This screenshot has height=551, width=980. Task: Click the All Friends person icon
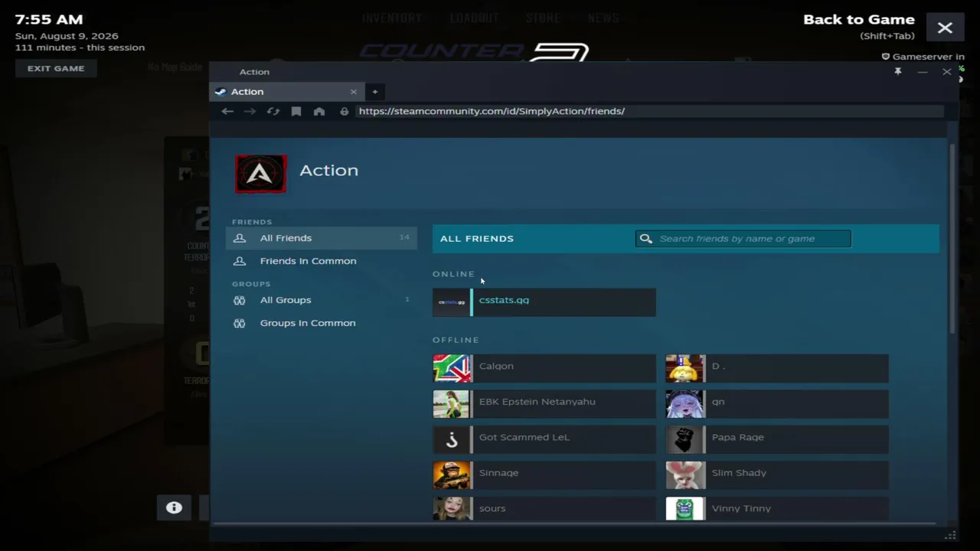[240, 238]
